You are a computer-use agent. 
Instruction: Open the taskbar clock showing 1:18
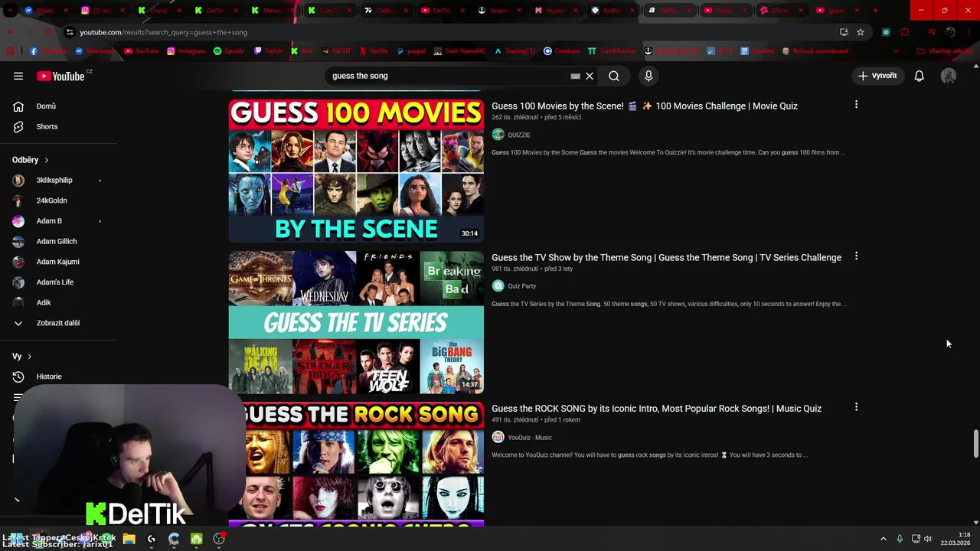956,539
